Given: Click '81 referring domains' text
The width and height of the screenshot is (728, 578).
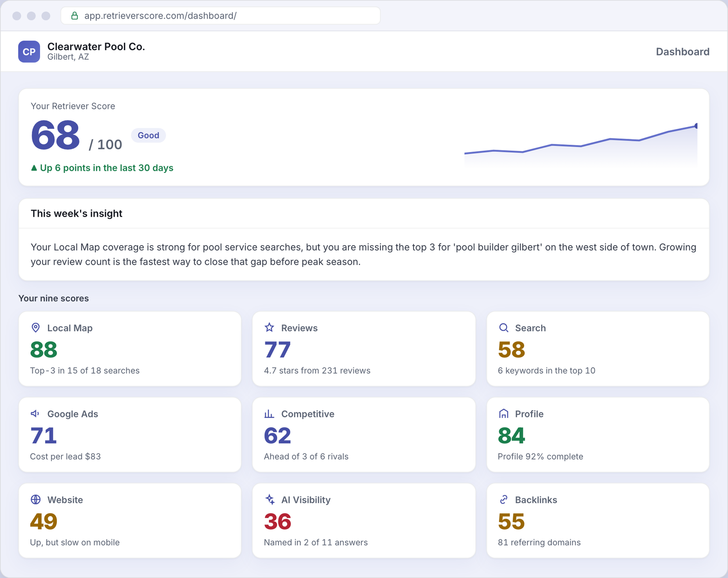Looking at the screenshot, I should tap(539, 543).
